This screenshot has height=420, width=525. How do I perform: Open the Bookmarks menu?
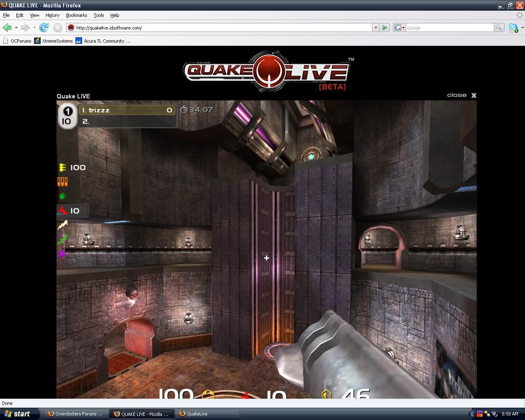point(76,15)
